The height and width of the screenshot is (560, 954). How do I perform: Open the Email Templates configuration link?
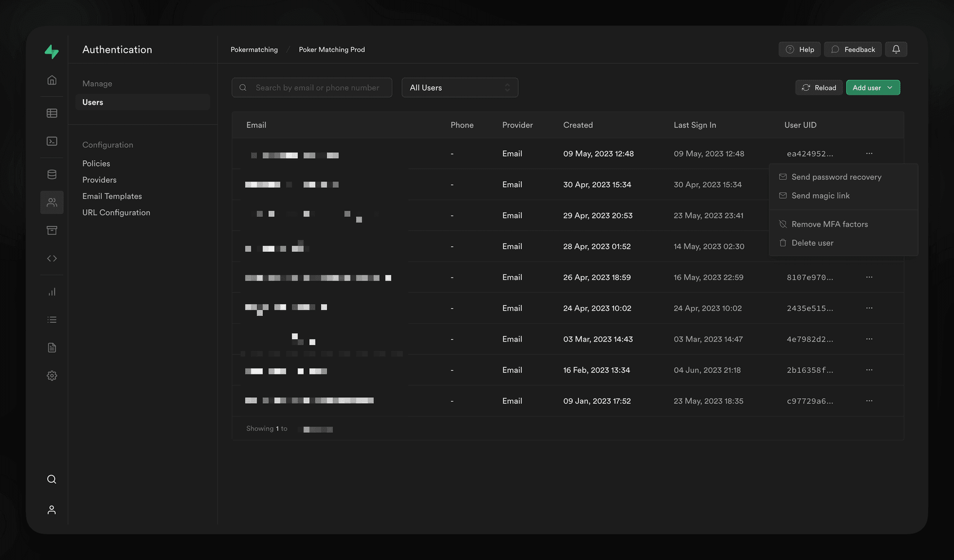point(112,196)
